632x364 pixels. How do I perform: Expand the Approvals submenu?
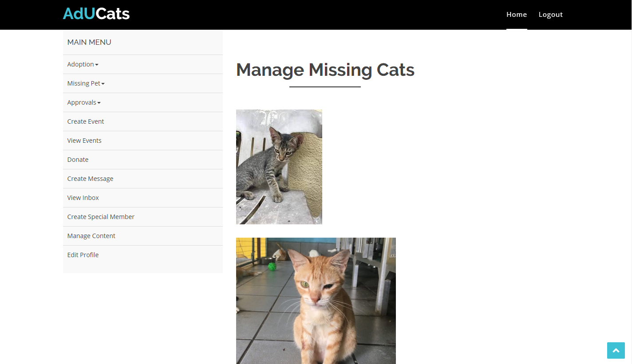pyautogui.click(x=83, y=102)
